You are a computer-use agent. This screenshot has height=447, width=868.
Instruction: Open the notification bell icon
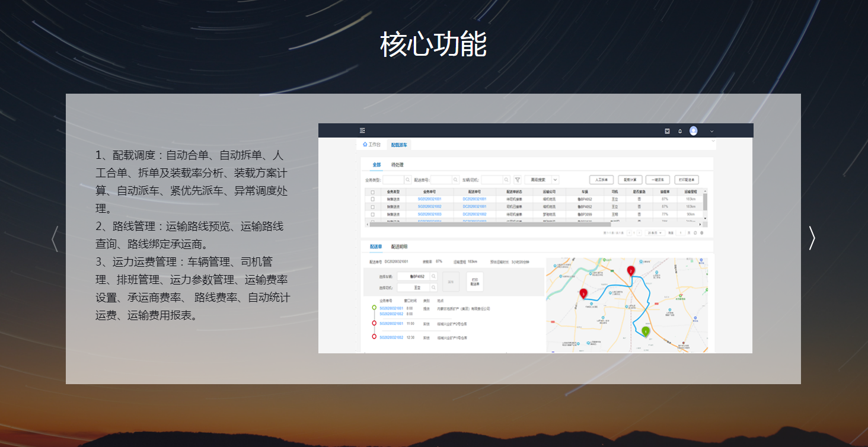coord(680,131)
